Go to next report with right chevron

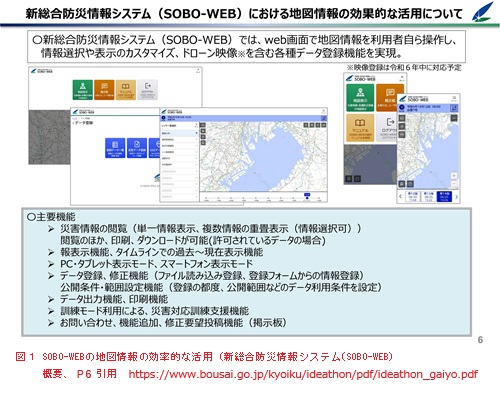click(456, 197)
